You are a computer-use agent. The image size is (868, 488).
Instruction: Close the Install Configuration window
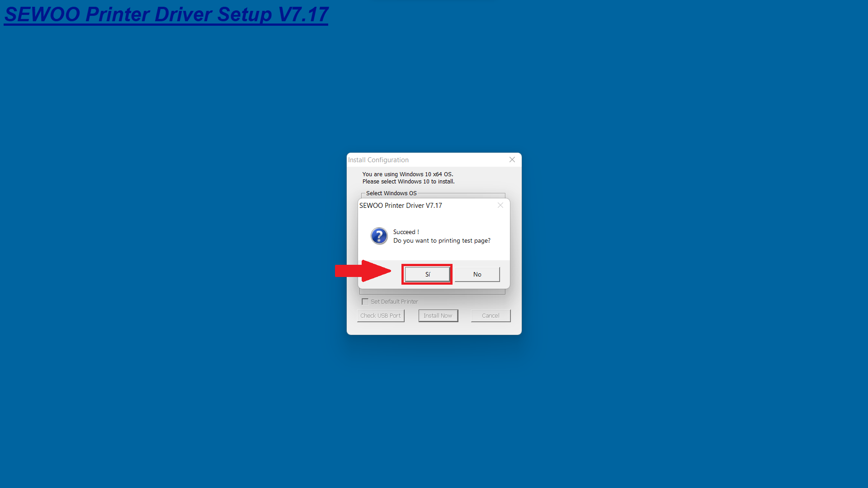(x=512, y=160)
